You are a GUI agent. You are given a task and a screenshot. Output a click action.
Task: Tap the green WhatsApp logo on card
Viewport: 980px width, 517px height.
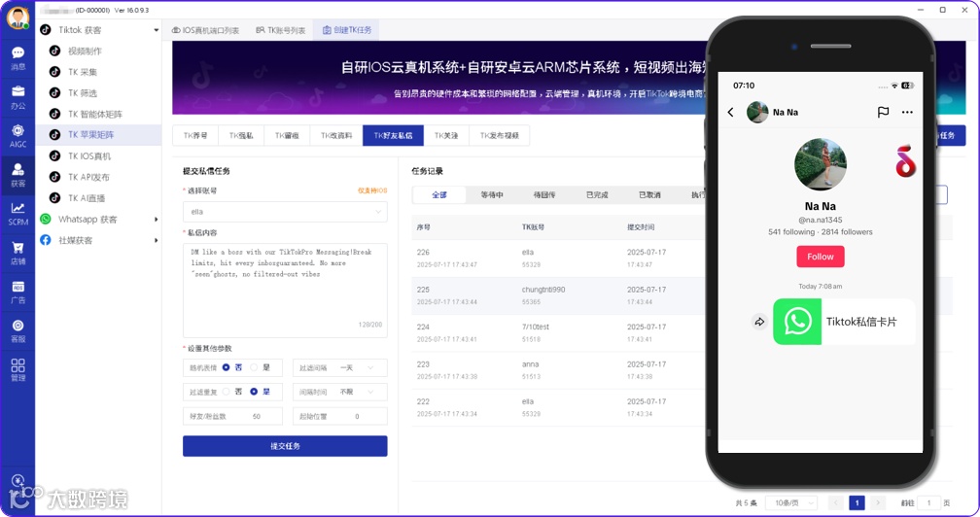(x=797, y=323)
